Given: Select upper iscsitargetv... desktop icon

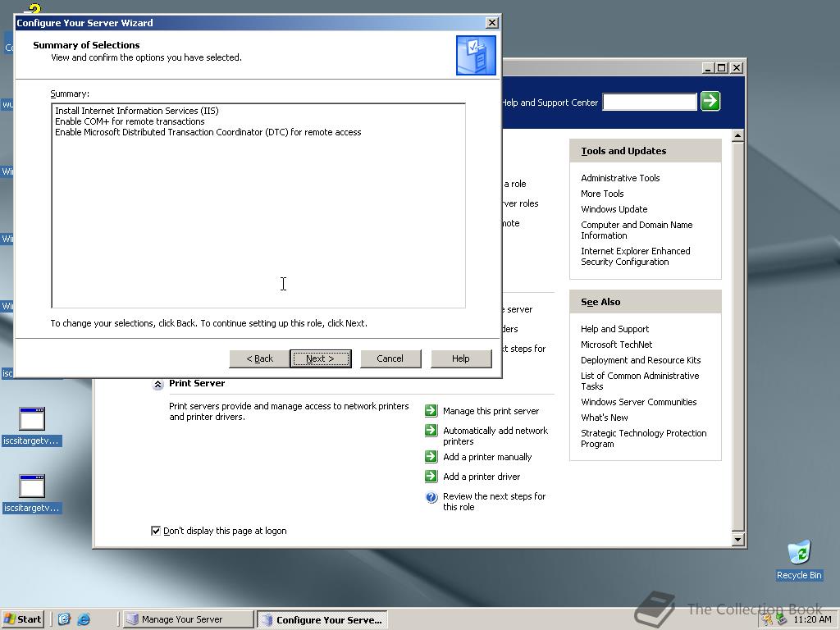Looking at the screenshot, I should 32,427.
